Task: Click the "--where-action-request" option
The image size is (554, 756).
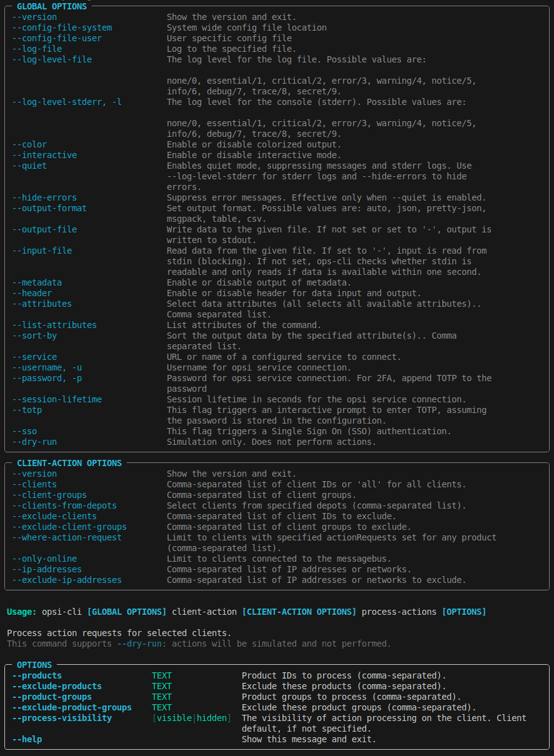Action: click(67, 537)
